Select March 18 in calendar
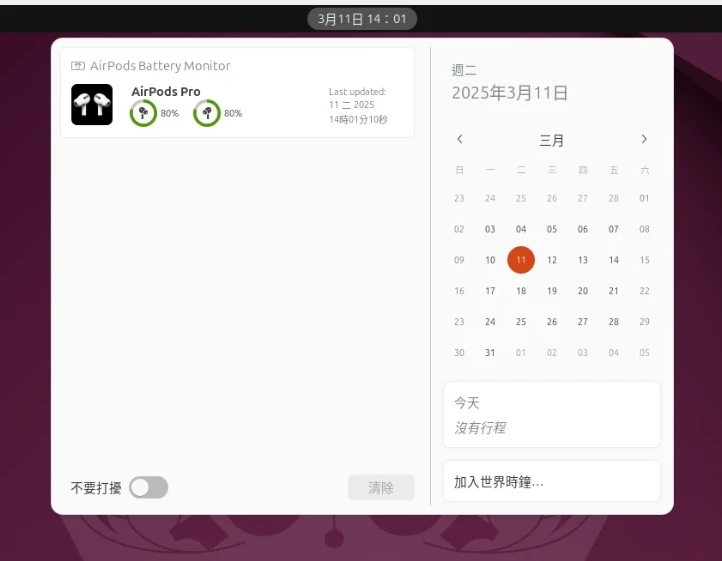This screenshot has height=561, width=722. pyautogui.click(x=521, y=291)
